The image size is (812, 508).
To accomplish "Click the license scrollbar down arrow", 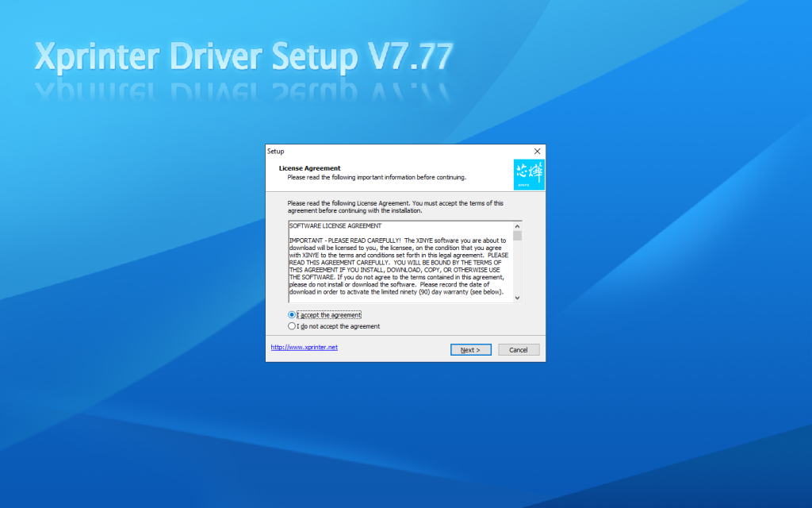I will 518,297.
